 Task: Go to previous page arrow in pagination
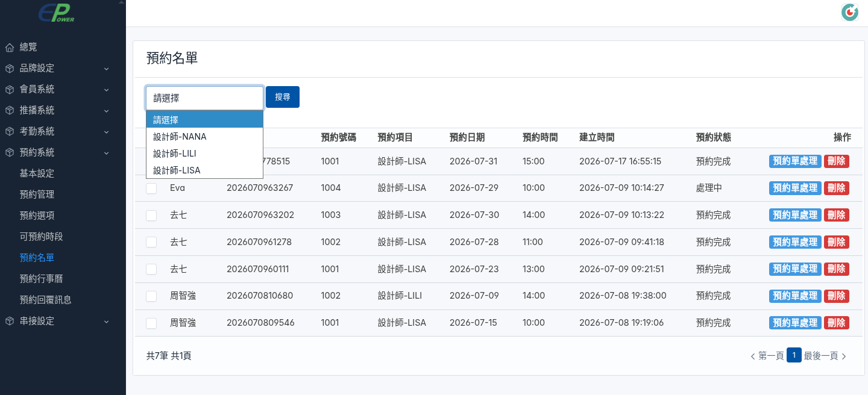point(753,356)
